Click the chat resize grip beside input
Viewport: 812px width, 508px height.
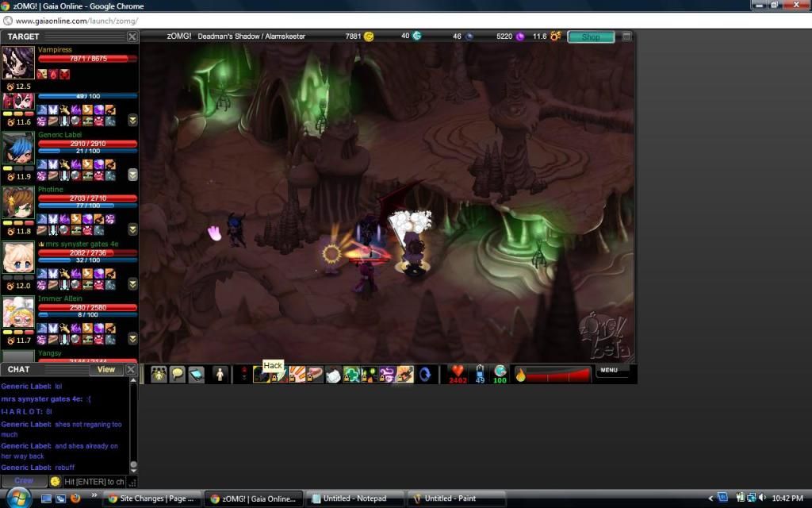click(x=132, y=482)
